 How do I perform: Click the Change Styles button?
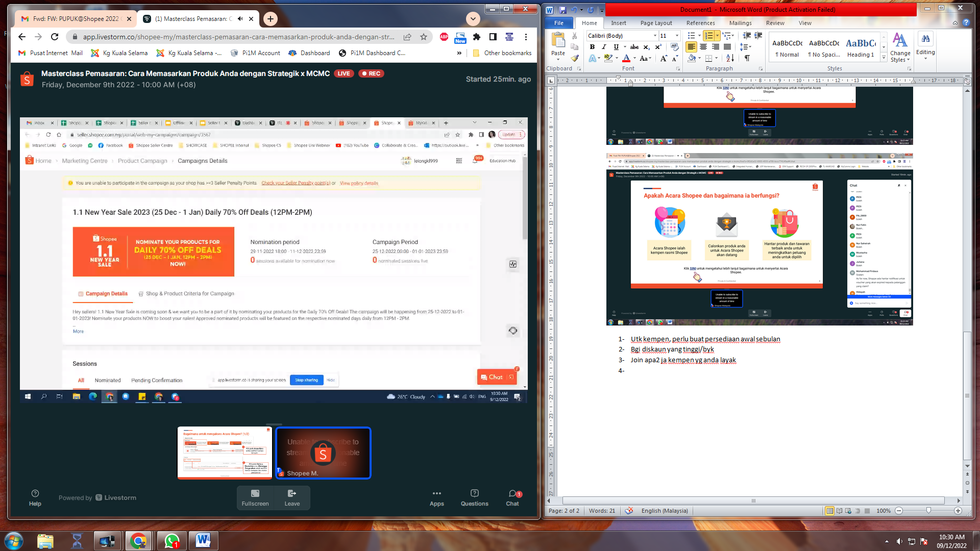tap(900, 48)
